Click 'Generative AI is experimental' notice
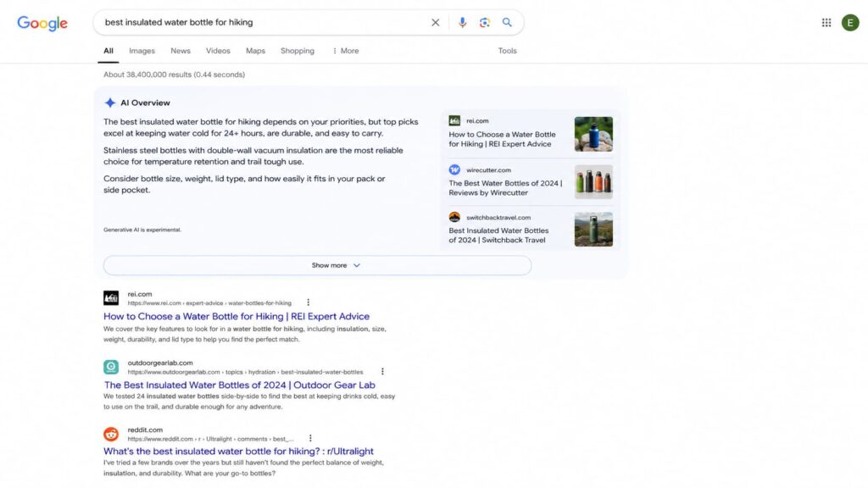 (x=142, y=230)
